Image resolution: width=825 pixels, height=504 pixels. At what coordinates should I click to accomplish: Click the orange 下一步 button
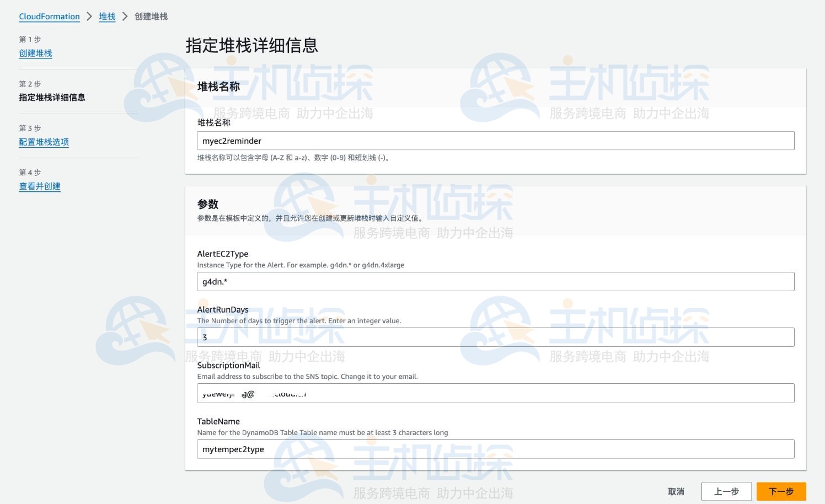pyautogui.click(x=780, y=491)
